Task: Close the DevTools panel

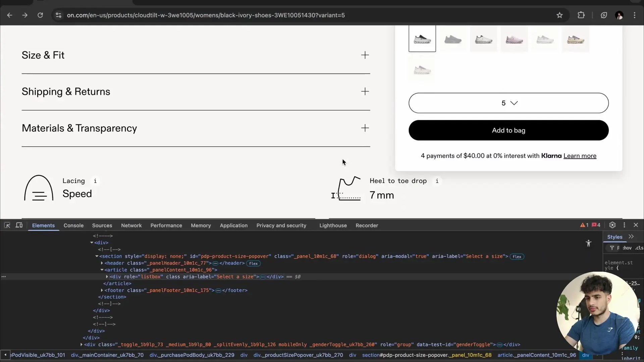Action: [636, 225]
